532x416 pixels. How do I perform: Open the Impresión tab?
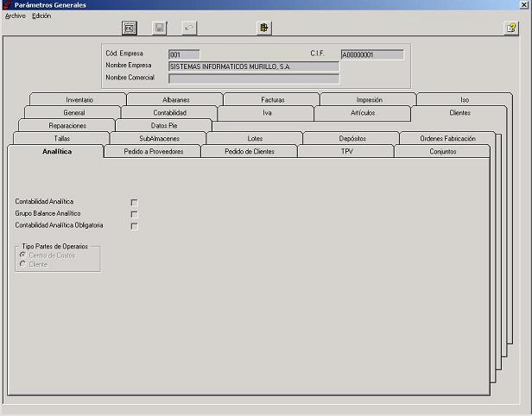tap(369, 99)
